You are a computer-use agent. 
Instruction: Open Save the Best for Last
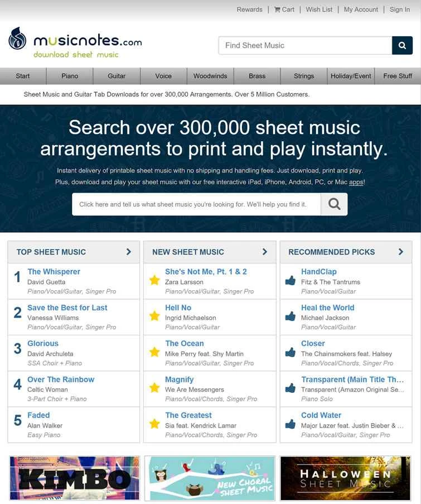67,308
